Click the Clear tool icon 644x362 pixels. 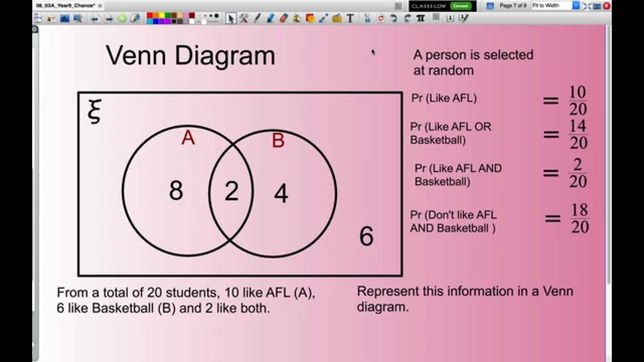[x=367, y=19]
